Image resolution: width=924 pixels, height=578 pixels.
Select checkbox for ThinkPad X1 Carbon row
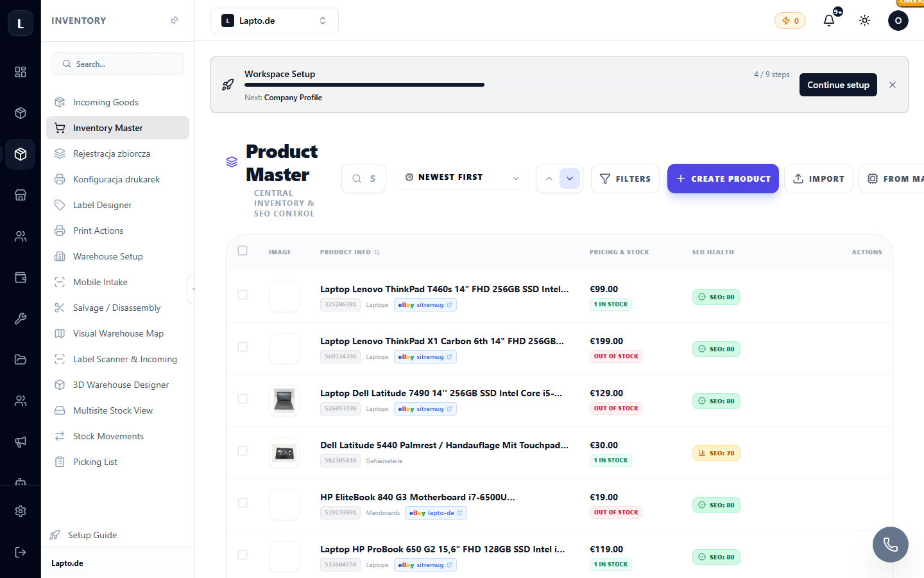pos(243,347)
